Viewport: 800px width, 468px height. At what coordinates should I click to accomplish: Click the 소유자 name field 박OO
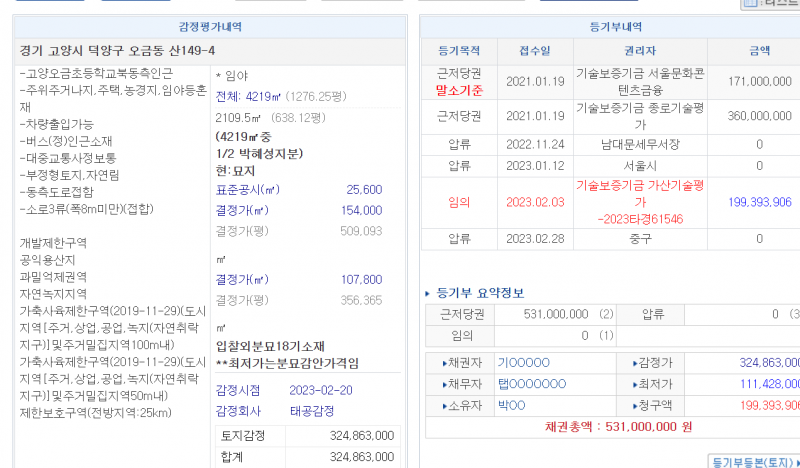point(512,404)
